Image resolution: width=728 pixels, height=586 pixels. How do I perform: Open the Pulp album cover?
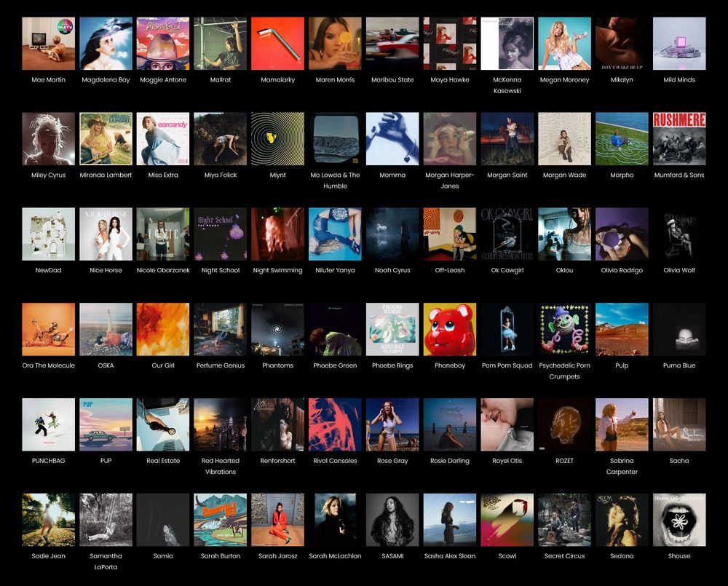coord(622,329)
